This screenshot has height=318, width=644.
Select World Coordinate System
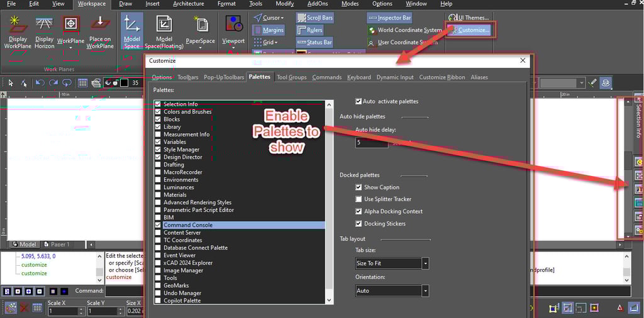[405, 30]
